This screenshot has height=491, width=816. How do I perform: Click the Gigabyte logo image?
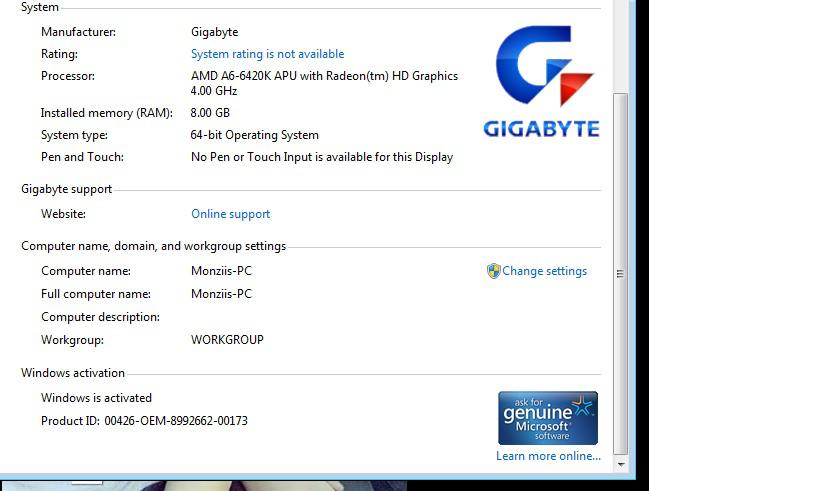[x=542, y=81]
